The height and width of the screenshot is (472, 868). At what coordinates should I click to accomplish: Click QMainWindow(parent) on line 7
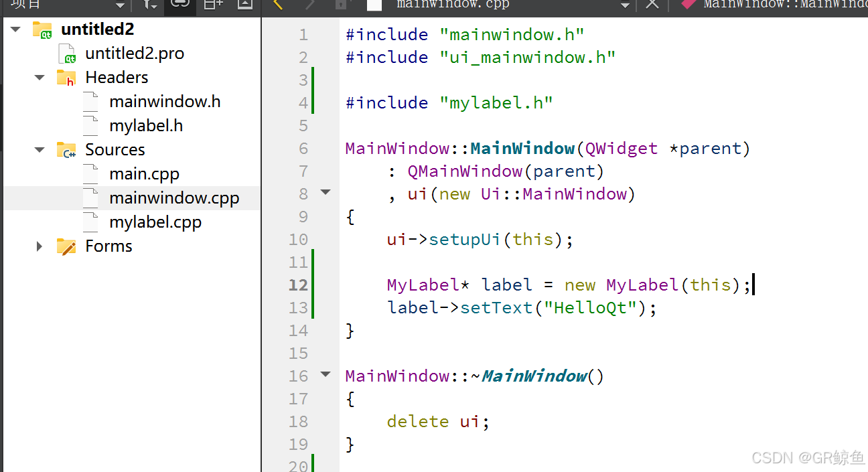pos(506,171)
